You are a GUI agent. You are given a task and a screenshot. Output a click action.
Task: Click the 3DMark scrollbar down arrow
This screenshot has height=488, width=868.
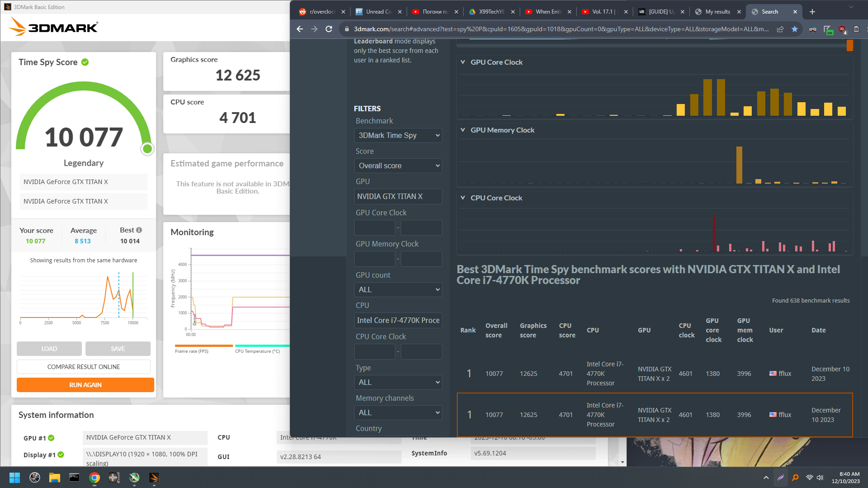pyautogui.click(x=623, y=462)
